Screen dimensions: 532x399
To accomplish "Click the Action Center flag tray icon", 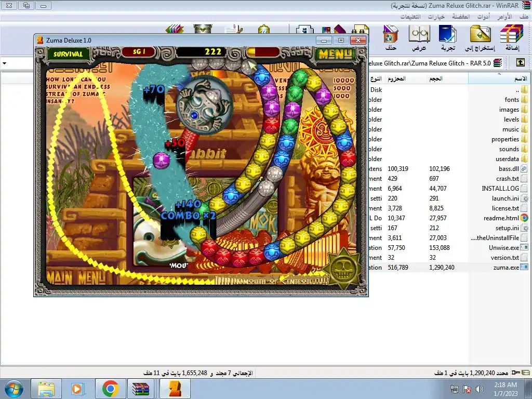I will point(467,389).
